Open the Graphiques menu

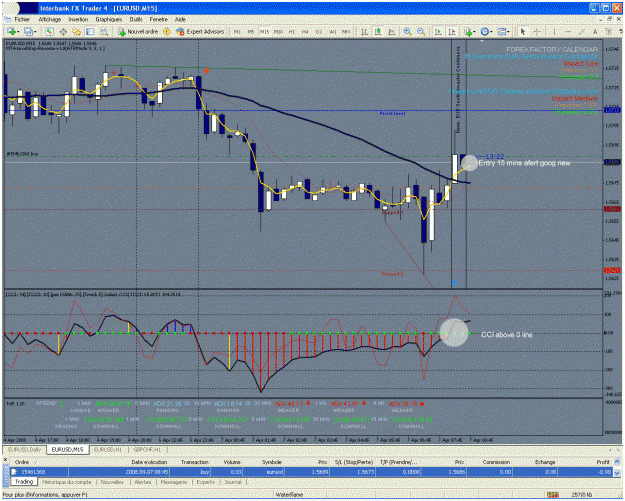(108, 19)
